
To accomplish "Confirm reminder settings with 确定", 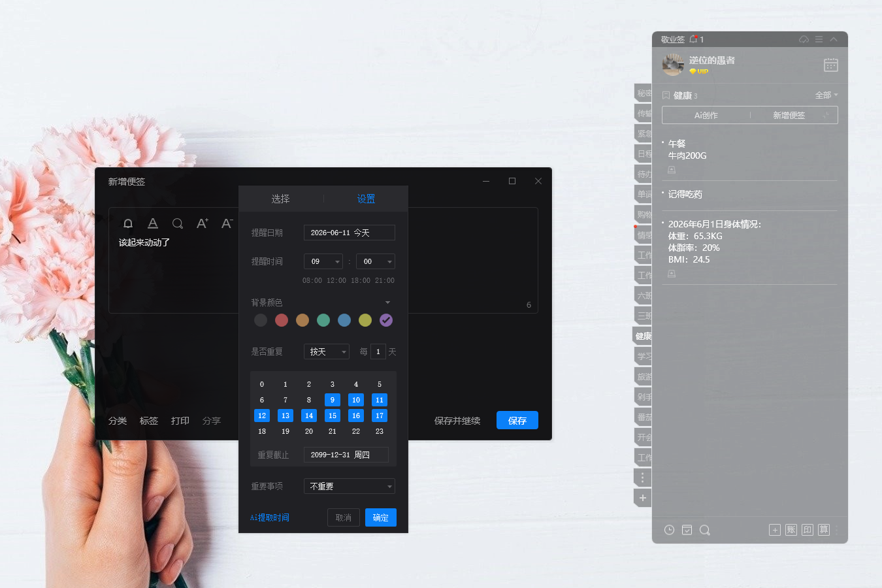I will pyautogui.click(x=381, y=517).
